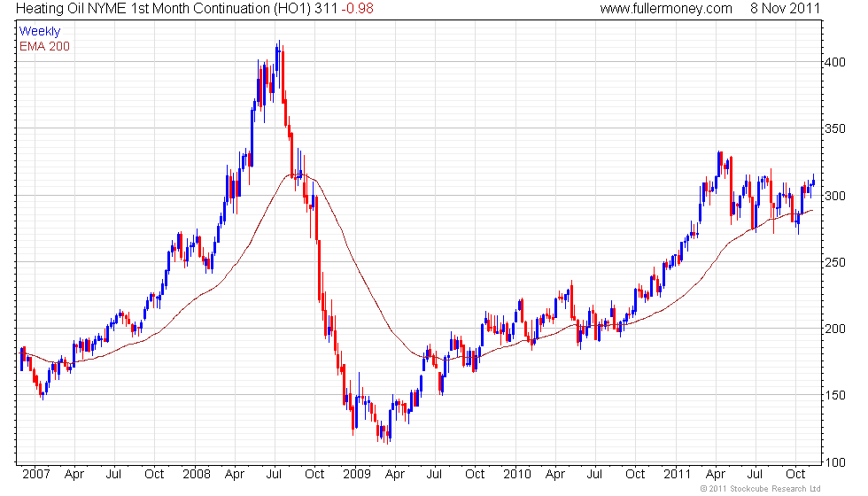The image size is (868, 496).
Task: Click the date '8 Nov 2011'
Action: point(785,9)
